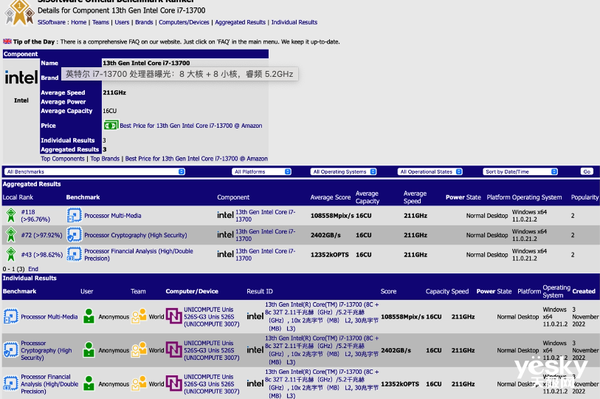Click the 108558Mpix/s aggregated average score
600x399 pixels.
click(332, 215)
